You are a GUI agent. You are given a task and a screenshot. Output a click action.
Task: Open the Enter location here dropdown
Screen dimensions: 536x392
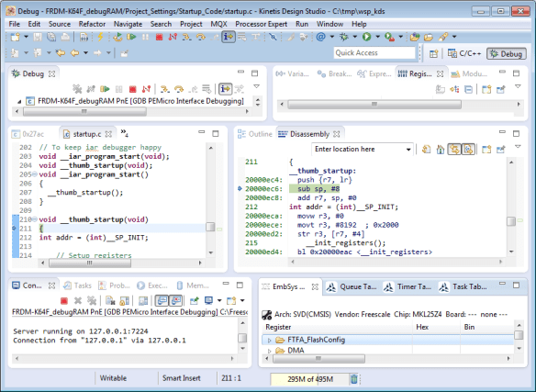tap(408, 149)
